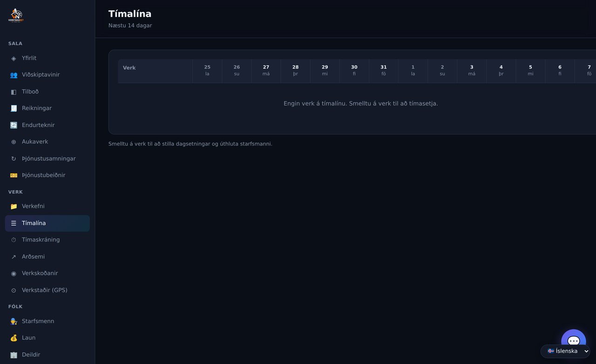The image size is (596, 364).
Task: Select the 31 fö day header
Action: 384,71
